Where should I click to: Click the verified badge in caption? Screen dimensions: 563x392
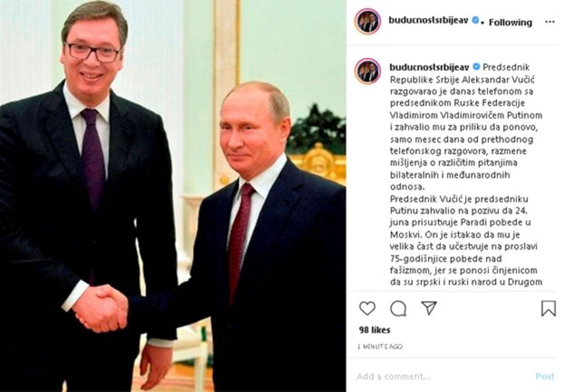coord(476,67)
